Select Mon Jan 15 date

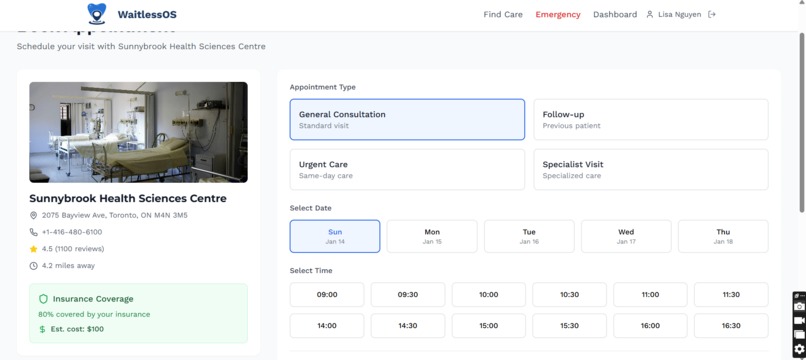(x=432, y=236)
